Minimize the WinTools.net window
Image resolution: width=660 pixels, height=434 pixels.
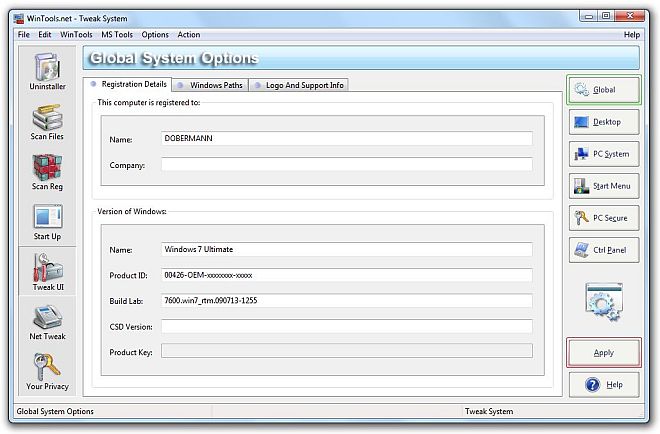(589, 16)
